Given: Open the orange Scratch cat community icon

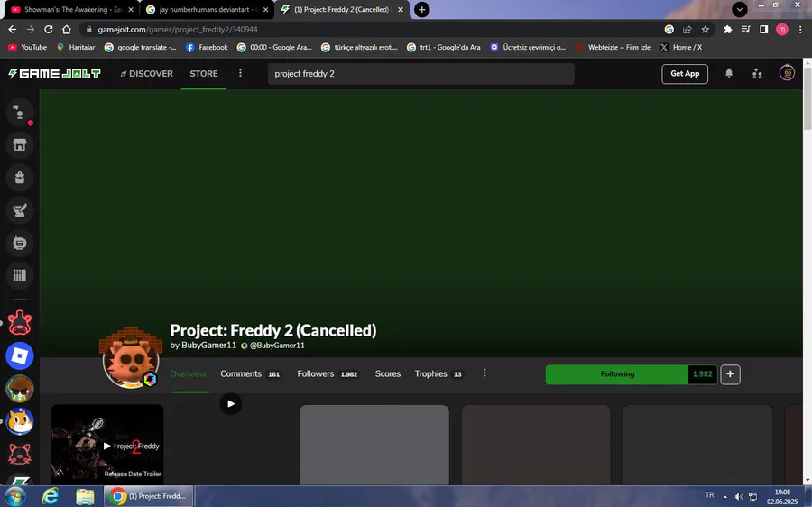Looking at the screenshot, I should click(20, 421).
